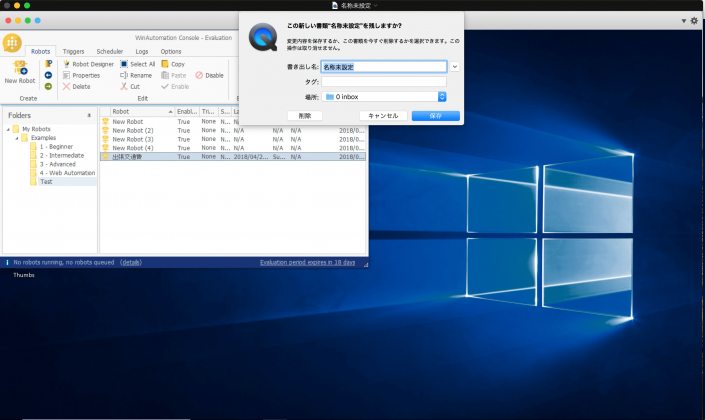Click the robot icon beside New Robot (2)
Viewport: 705px width, 420px height.
tap(105, 130)
